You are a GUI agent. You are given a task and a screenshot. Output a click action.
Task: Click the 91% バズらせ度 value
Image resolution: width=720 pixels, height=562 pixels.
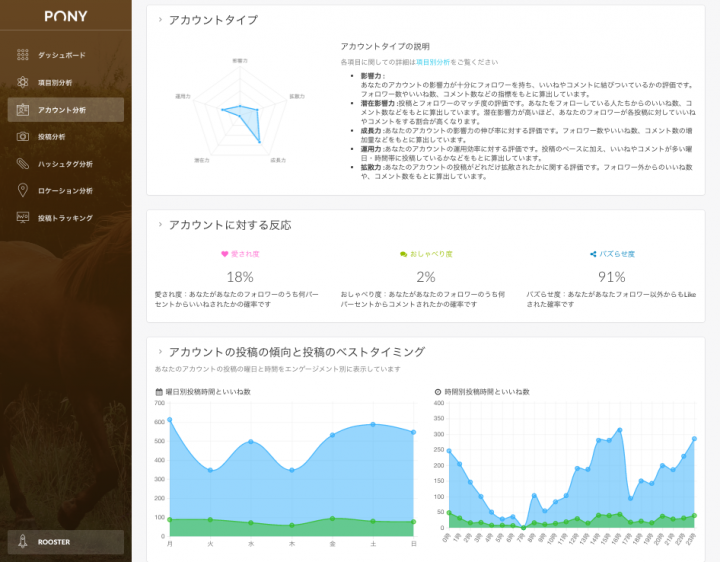click(x=611, y=277)
